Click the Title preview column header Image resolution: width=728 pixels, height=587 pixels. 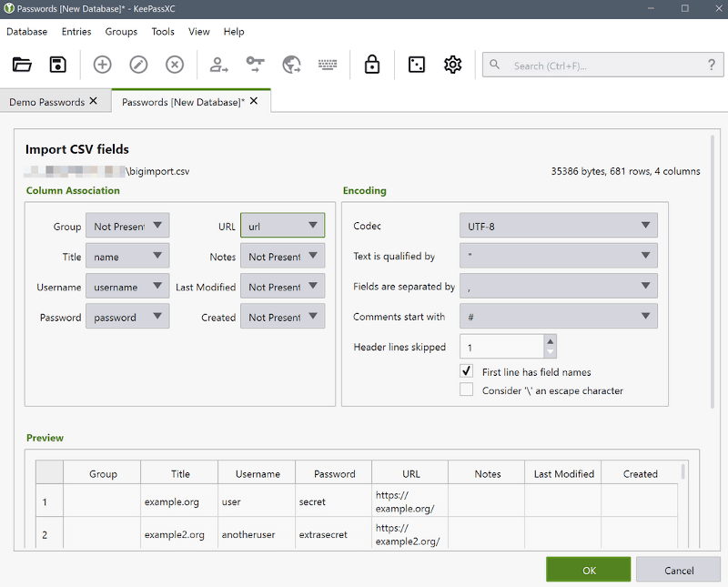click(179, 473)
